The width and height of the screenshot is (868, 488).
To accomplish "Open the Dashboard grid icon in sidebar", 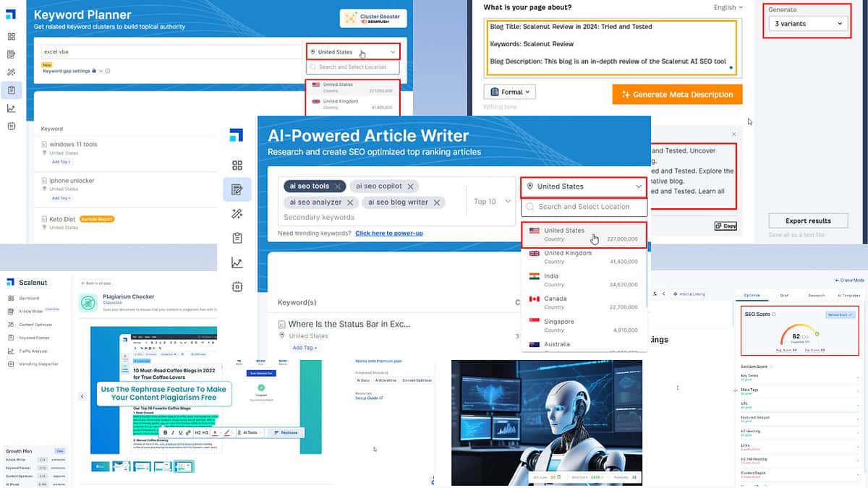I will (x=237, y=166).
